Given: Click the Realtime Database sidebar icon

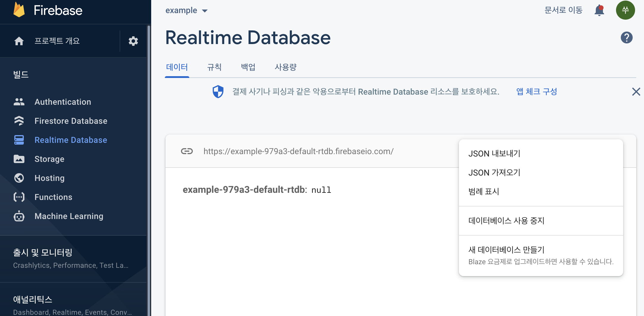Looking at the screenshot, I should pos(19,140).
